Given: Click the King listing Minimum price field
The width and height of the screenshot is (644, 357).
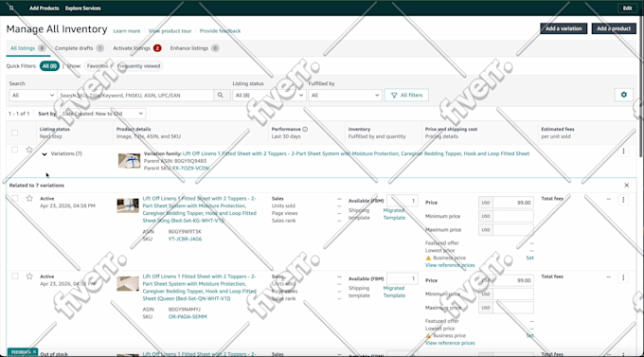Looking at the screenshot, I should (x=513, y=216).
